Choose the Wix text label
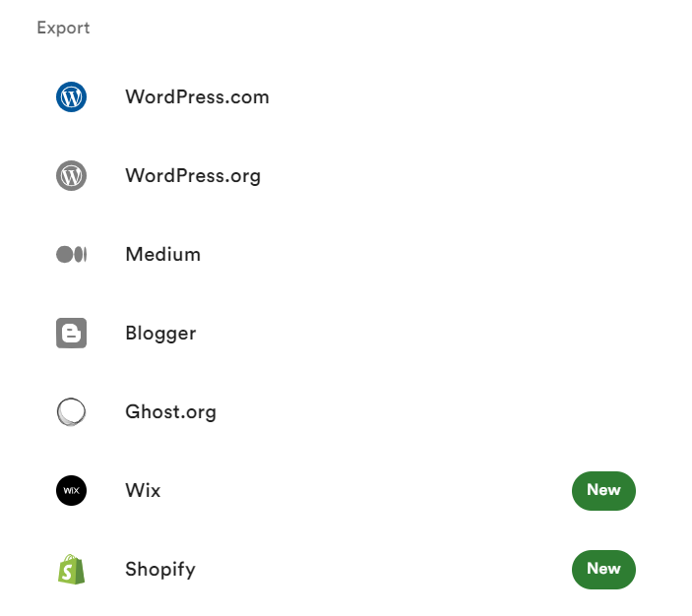 pos(143,491)
